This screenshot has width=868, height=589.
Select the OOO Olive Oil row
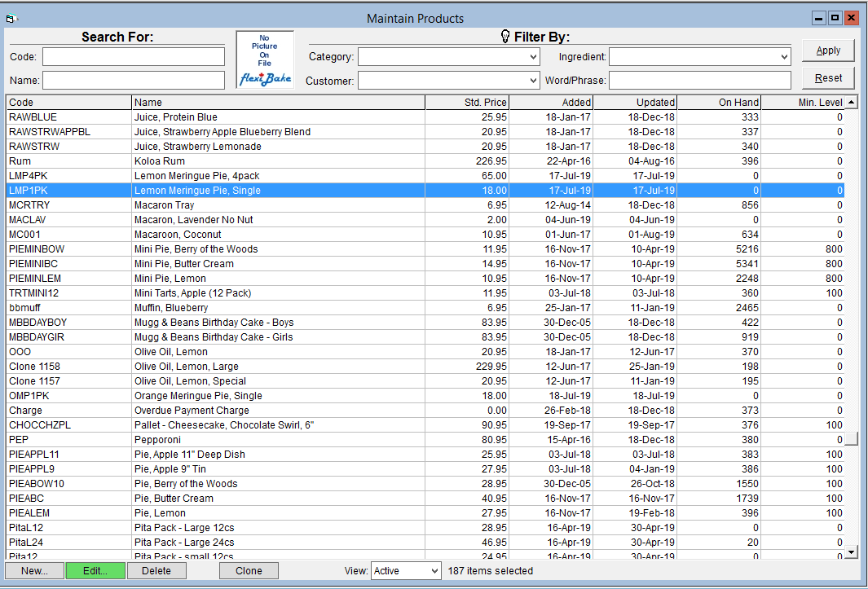(425, 351)
